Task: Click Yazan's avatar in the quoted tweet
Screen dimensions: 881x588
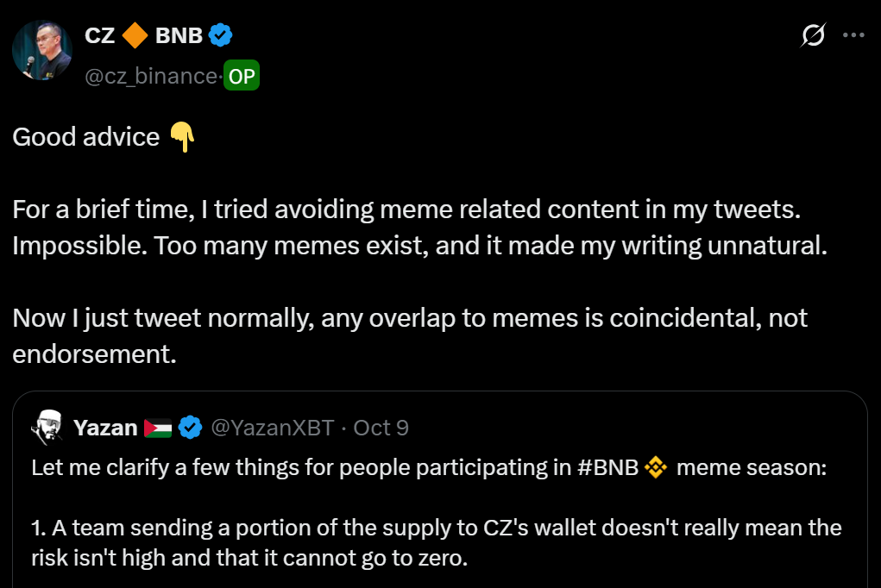Action: 46,427
